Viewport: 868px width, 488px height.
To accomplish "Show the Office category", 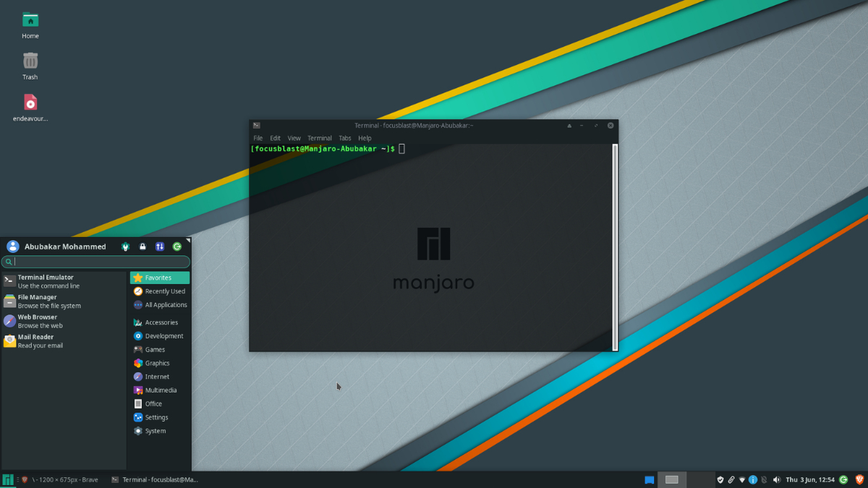I will (x=160, y=403).
